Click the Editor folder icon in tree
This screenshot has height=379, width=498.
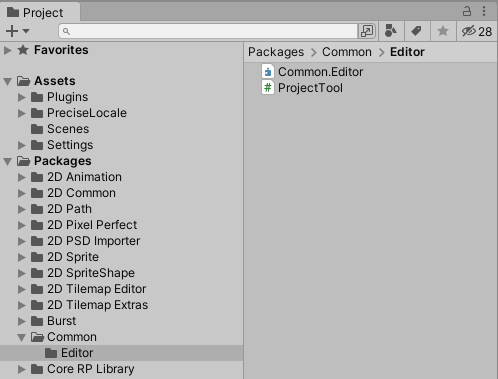click(51, 353)
